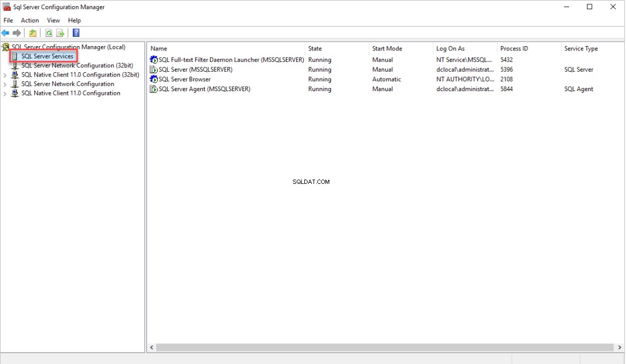Open the Help toolbar icon
The height and width of the screenshot is (364, 626).
pyautogui.click(x=76, y=33)
